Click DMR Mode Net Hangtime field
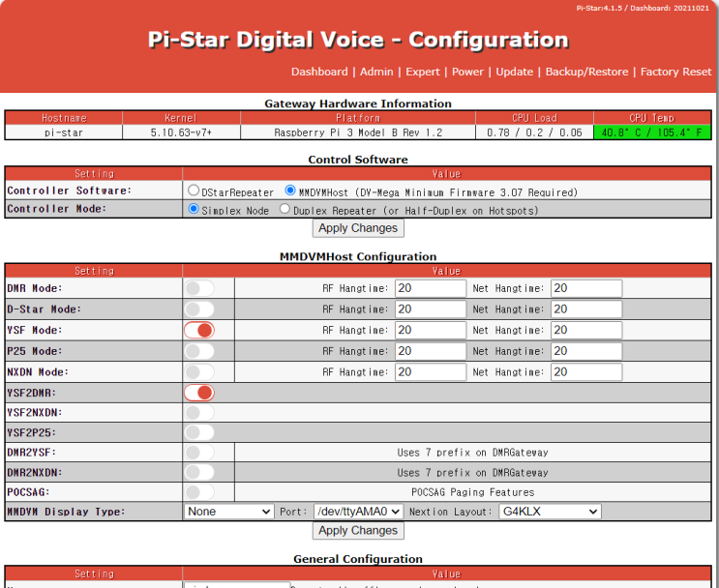The image size is (719, 588). [x=586, y=288]
